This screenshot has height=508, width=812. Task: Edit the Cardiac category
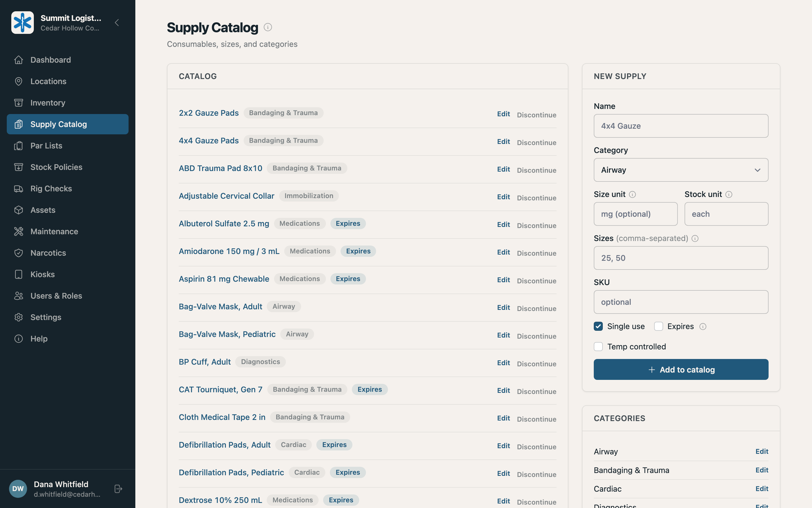762,489
